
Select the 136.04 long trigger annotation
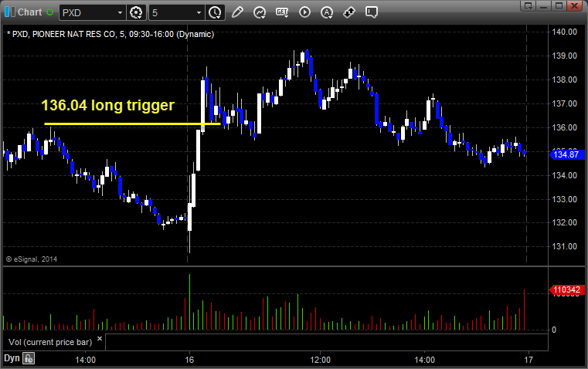[x=108, y=105]
